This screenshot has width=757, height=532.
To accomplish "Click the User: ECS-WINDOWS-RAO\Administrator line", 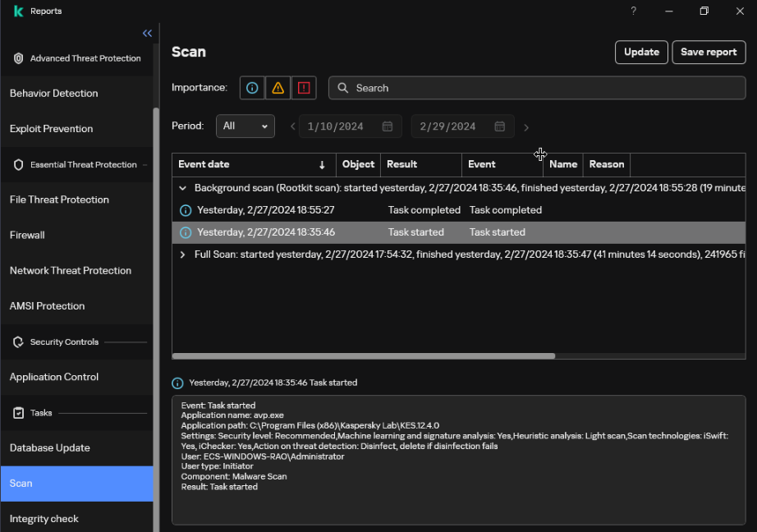I will (263, 456).
